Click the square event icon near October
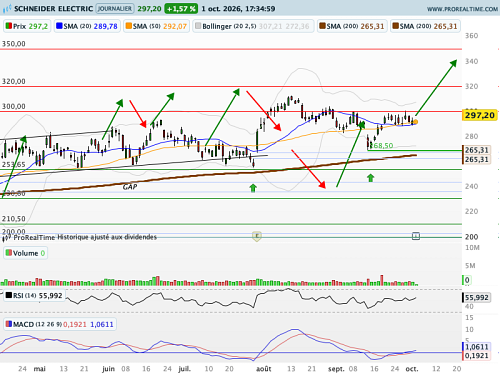Screen dimensions: 500x375 416,236
